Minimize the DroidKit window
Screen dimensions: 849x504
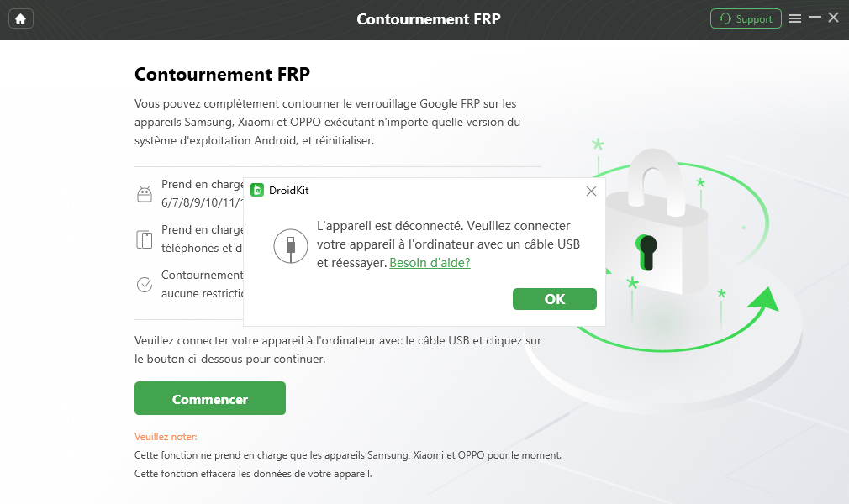click(x=815, y=18)
